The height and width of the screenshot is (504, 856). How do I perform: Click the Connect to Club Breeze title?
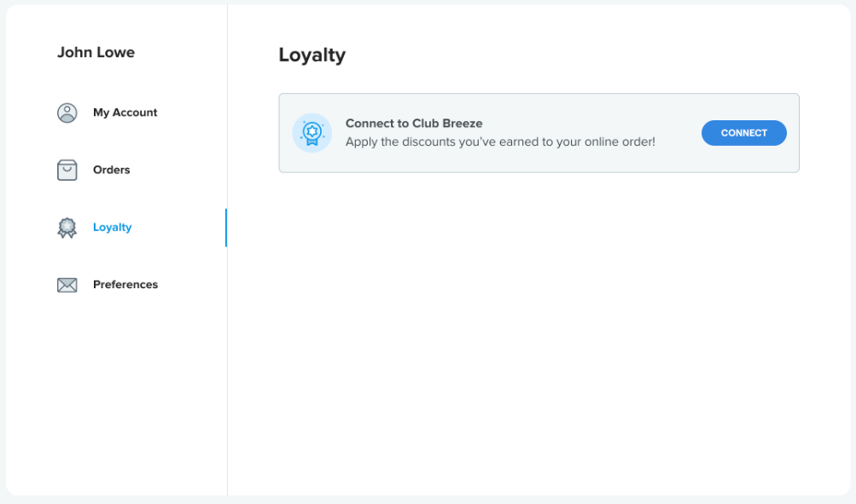tap(414, 124)
